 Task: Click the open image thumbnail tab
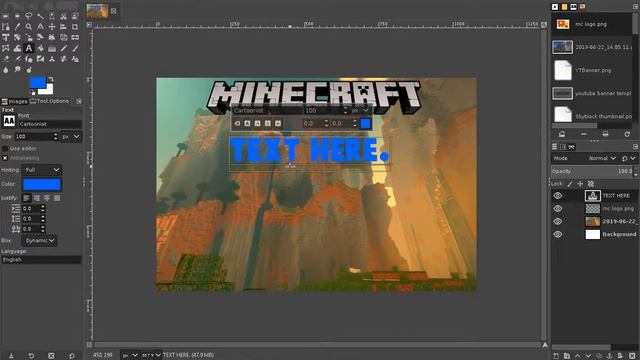pos(97,11)
